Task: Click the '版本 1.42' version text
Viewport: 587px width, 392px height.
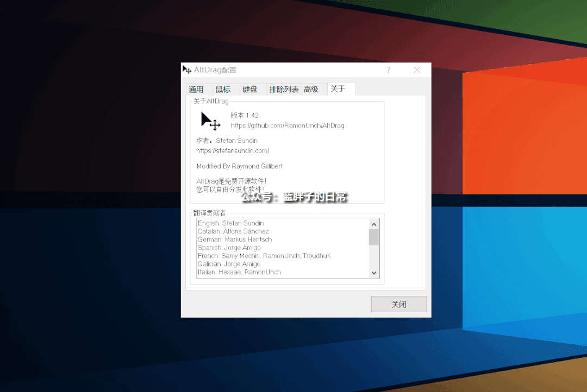Action: pyautogui.click(x=245, y=115)
